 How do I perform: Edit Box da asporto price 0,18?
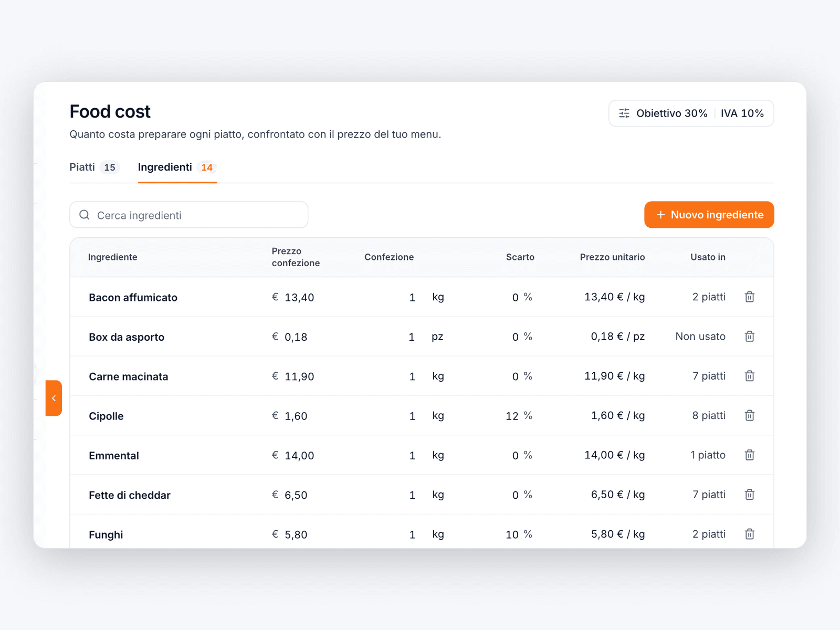click(296, 337)
